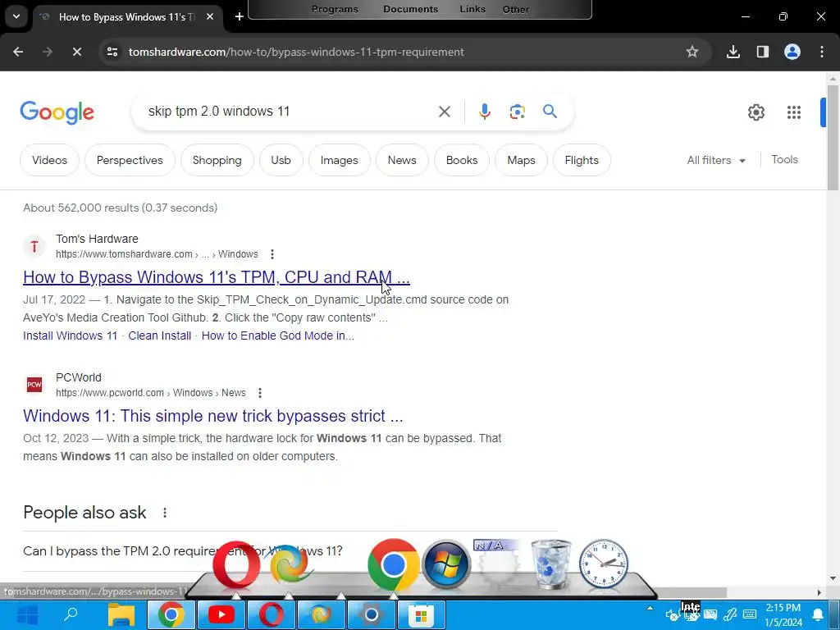
Task: Go back to previous page
Action: click(18, 52)
